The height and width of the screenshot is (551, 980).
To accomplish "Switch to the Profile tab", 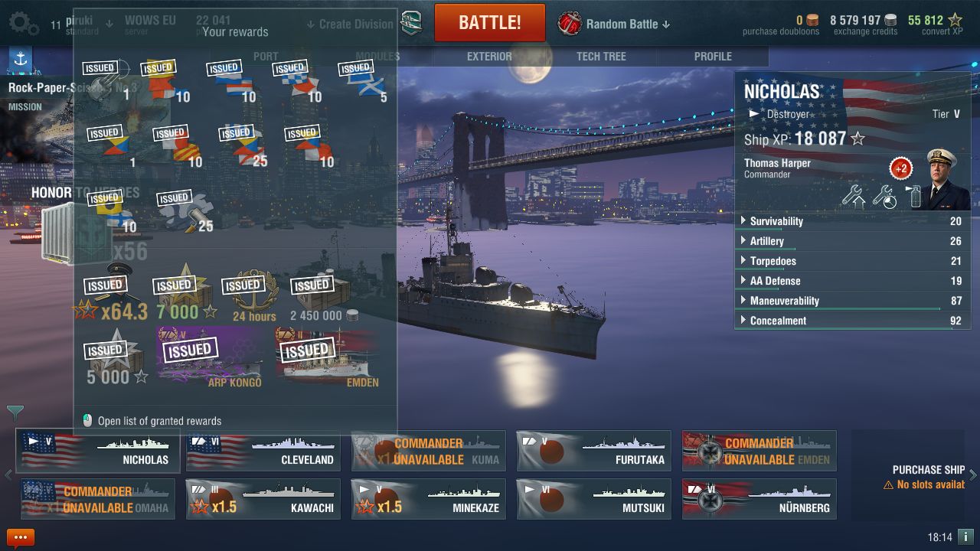I will [713, 57].
